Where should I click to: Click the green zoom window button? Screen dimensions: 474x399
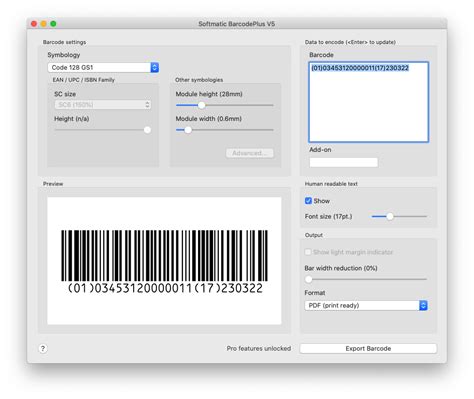53,24
